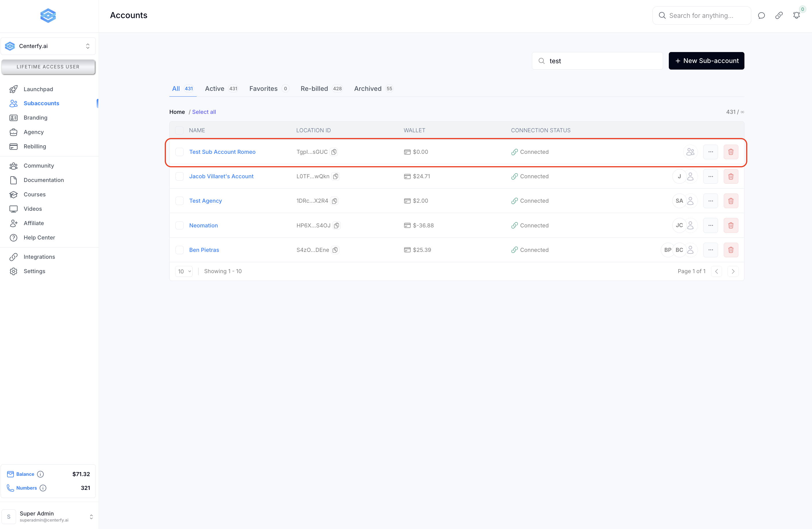Delete the Neomation account with trash icon
This screenshot has height=529, width=812.
(730, 225)
